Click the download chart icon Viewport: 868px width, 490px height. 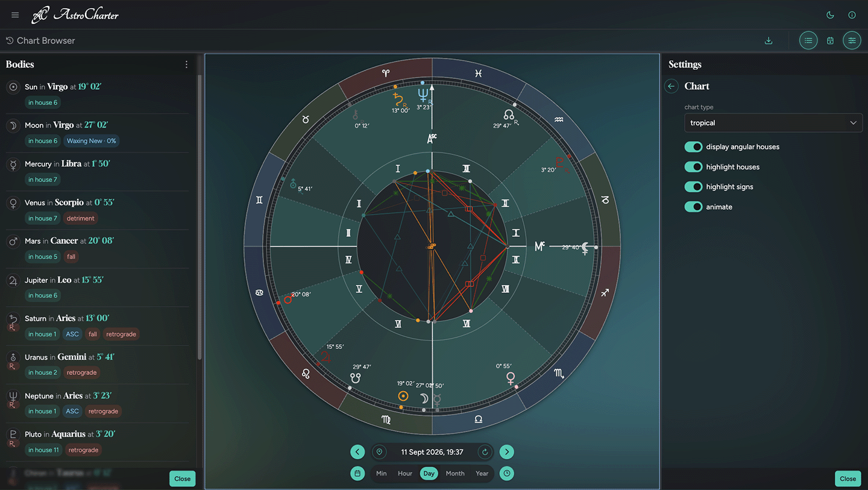click(769, 40)
